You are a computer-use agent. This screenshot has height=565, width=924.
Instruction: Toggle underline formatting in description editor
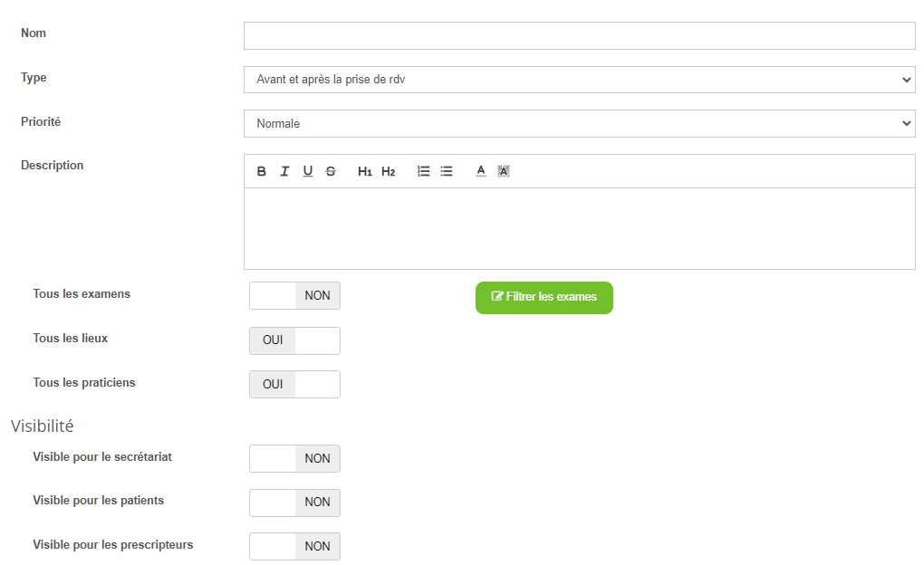tap(308, 171)
